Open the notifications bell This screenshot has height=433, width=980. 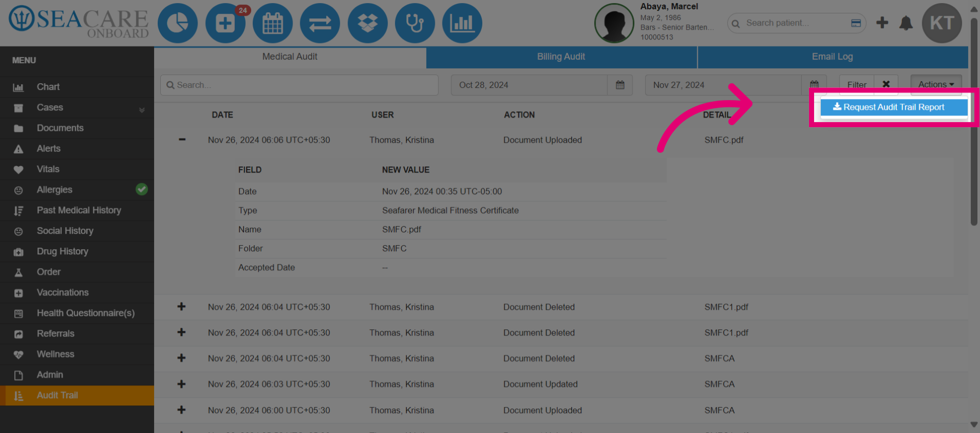click(x=906, y=23)
